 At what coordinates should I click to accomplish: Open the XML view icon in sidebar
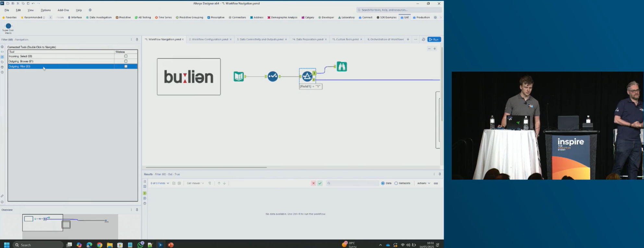(2, 52)
